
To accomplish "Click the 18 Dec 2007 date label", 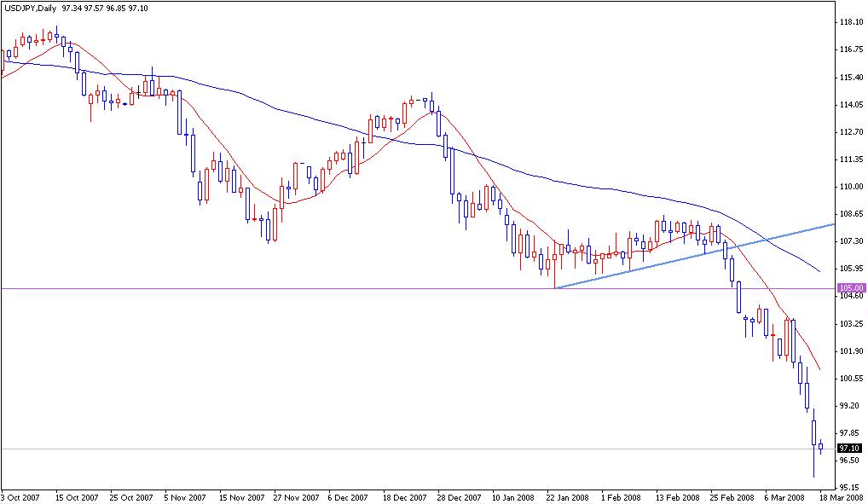I will [405, 497].
